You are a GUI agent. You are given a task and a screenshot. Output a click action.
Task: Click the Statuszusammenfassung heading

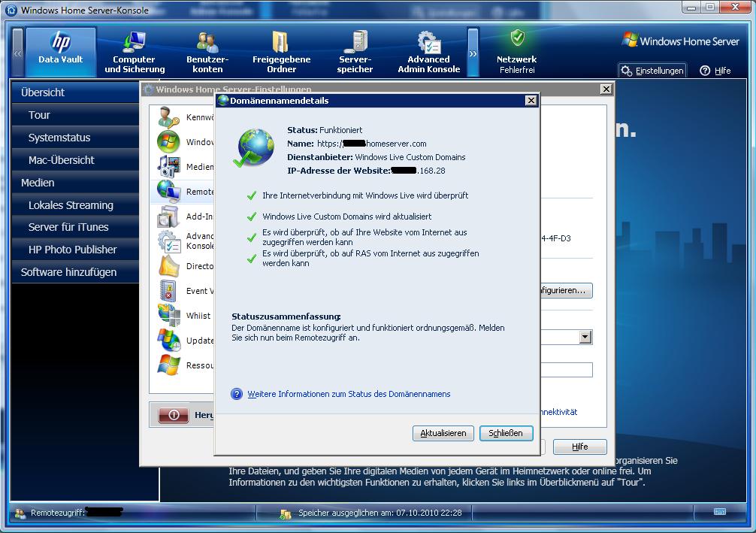286,316
